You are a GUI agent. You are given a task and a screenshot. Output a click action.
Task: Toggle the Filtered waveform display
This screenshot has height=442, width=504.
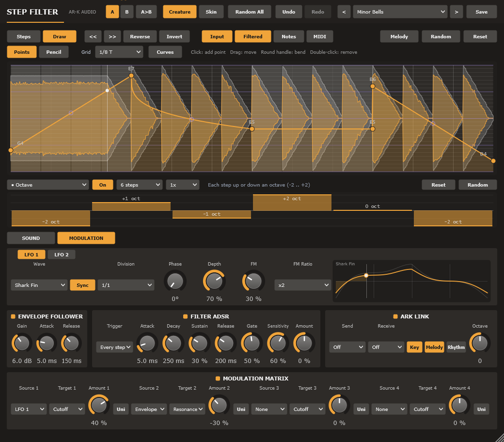(253, 37)
